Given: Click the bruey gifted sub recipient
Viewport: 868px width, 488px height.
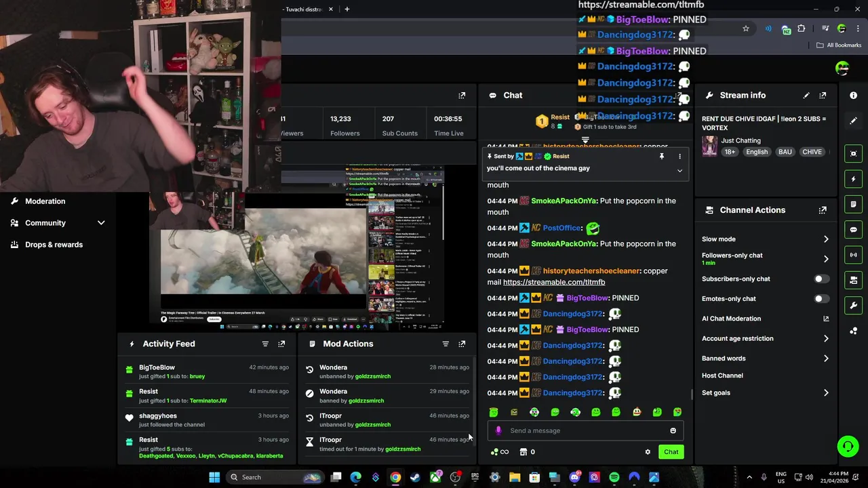Looking at the screenshot, I should click(197, 376).
